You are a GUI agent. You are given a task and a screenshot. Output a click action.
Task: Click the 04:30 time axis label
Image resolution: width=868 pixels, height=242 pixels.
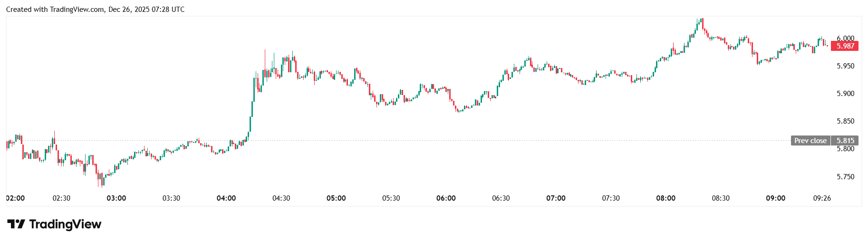point(281,198)
